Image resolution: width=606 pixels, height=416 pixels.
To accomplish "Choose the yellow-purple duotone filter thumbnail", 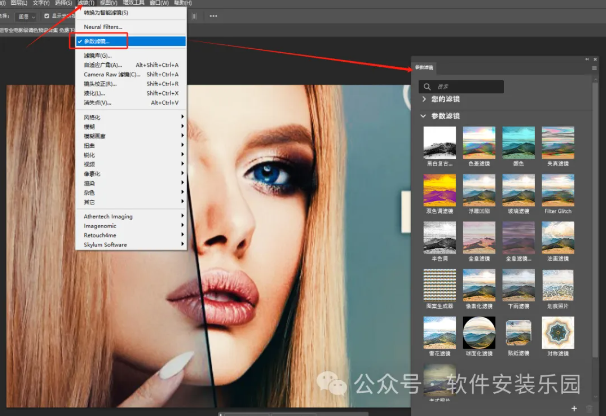I will click(439, 189).
